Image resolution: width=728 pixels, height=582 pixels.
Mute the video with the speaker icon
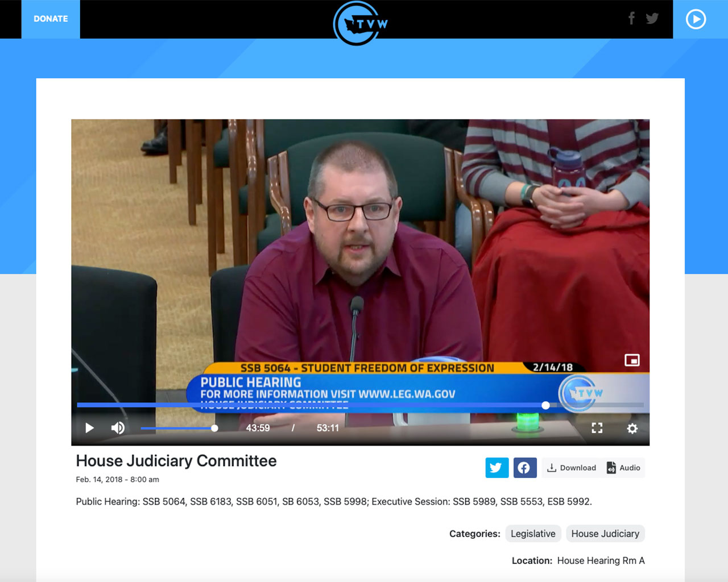pyautogui.click(x=118, y=428)
